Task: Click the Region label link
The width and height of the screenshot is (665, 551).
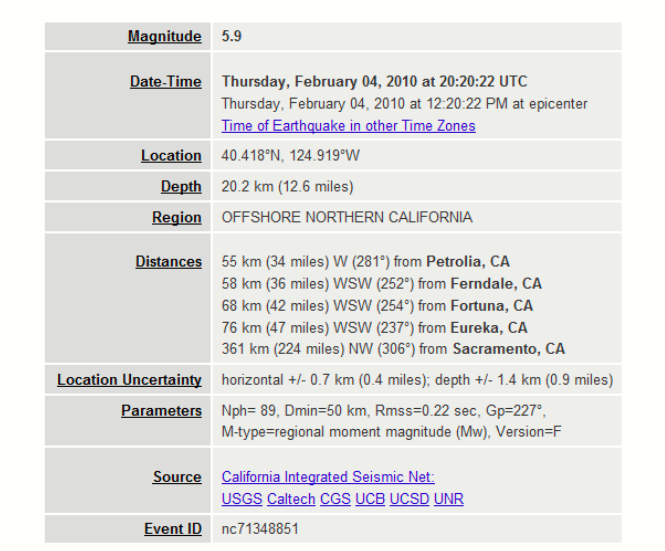Action: [x=176, y=218]
